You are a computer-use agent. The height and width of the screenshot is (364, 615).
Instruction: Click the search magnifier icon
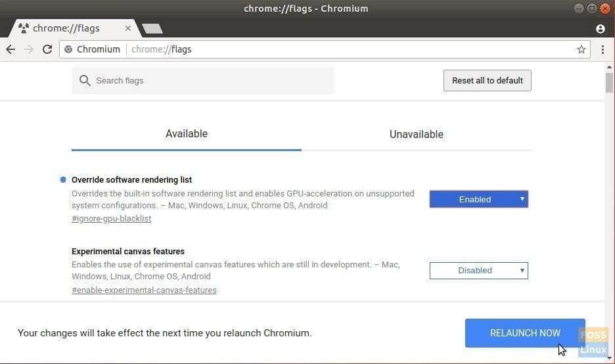pos(85,80)
